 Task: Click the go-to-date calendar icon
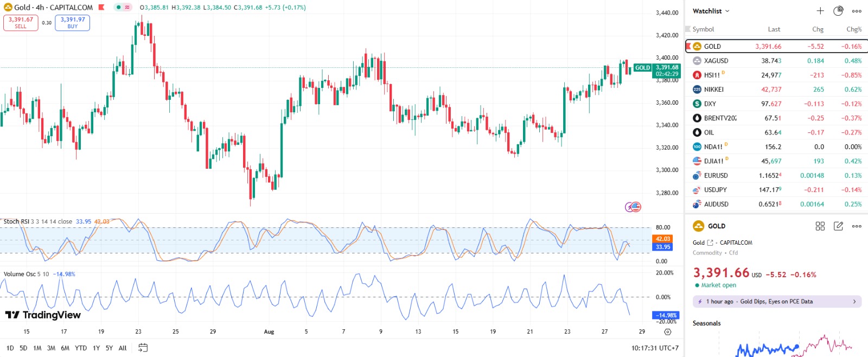(x=143, y=348)
